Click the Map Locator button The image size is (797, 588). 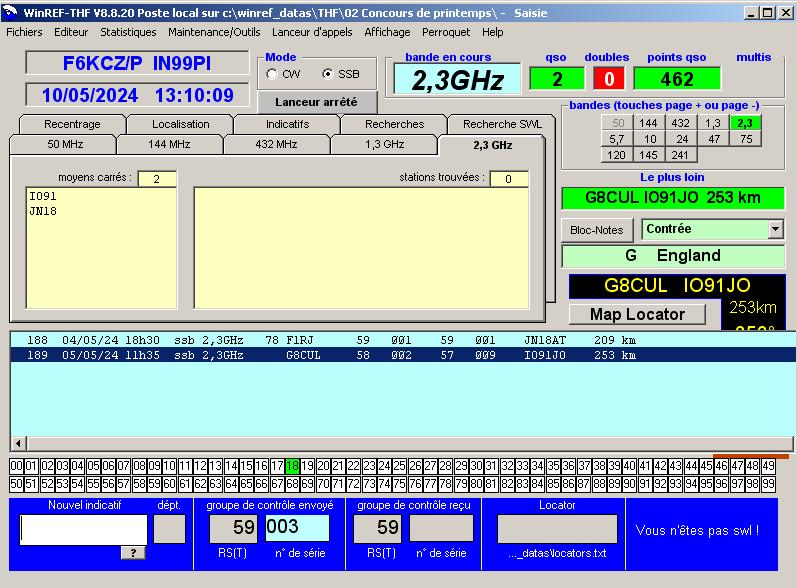[x=637, y=314]
